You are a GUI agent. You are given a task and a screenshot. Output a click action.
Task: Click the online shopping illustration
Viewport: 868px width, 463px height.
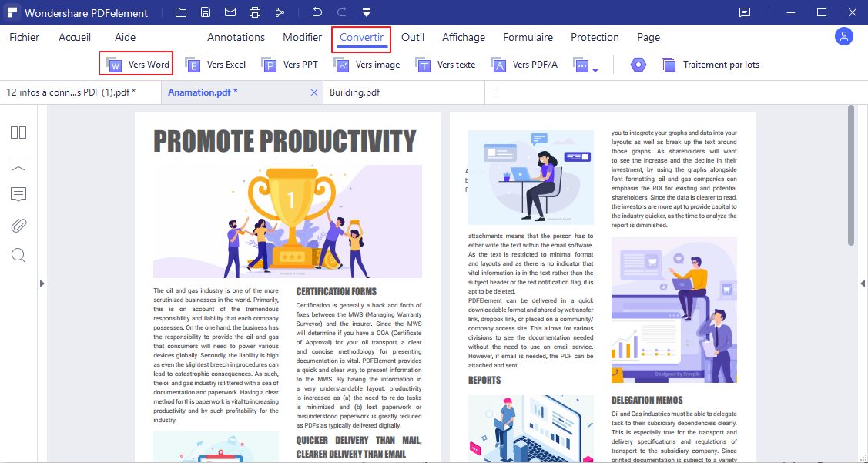click(x=674, y=310)
